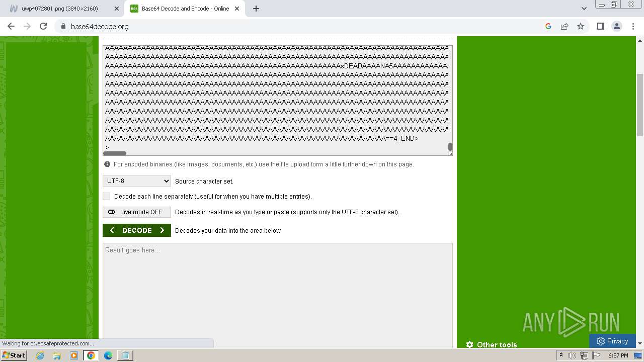Open the notepad-like app in taskbar
644x362 pixels.
[125, 355]
